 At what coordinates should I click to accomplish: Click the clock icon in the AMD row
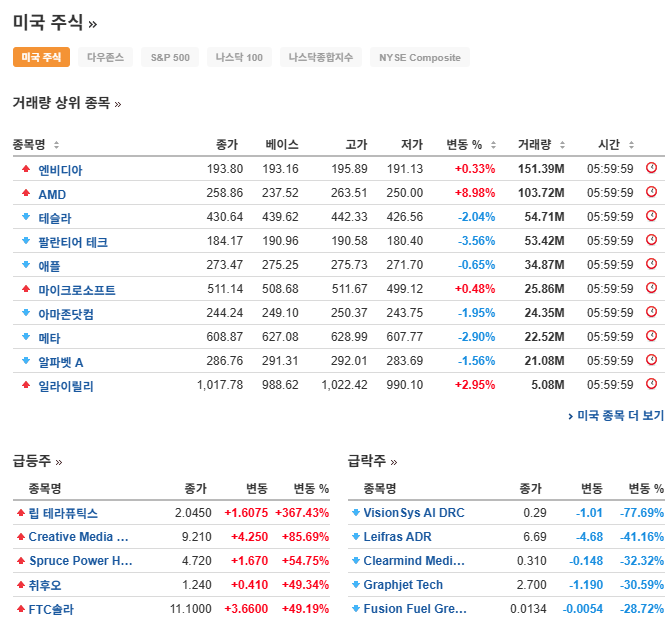[651, 192]
